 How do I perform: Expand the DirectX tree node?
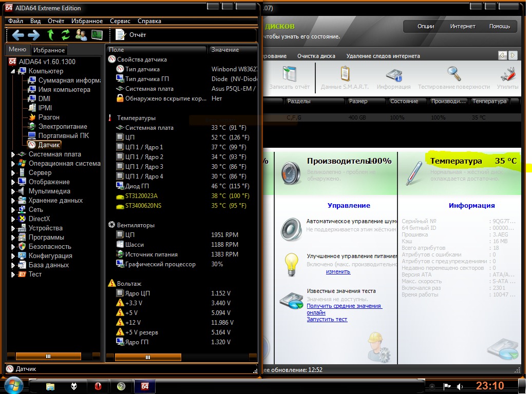(13, 219)
